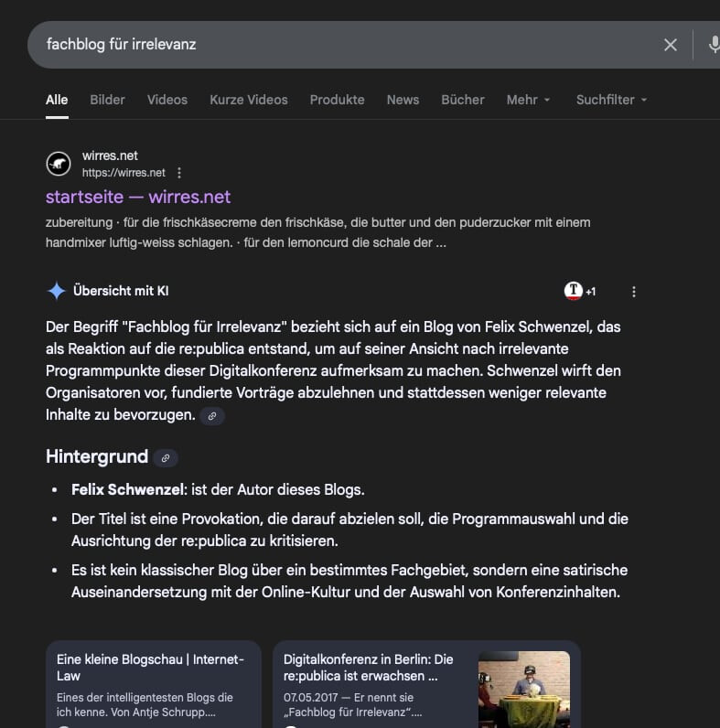
Task: Click the link chip next to the Hintergrund heading
Action: 166,458
